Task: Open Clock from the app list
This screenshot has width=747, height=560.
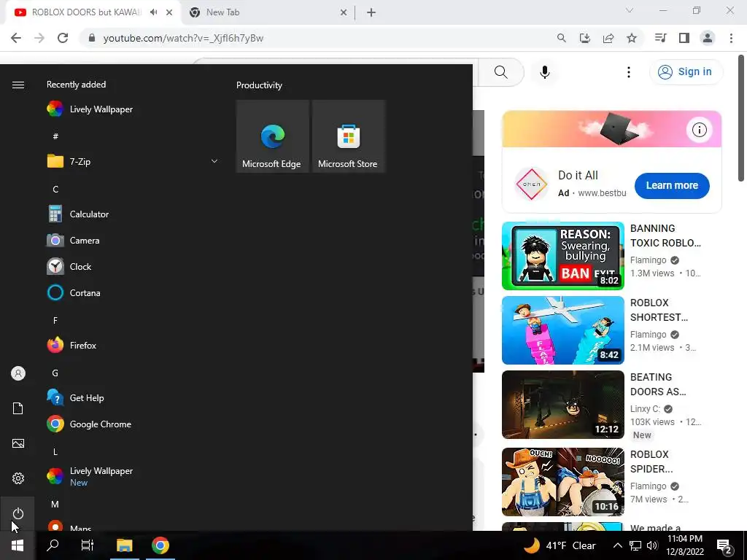Action: [x=133, y=266]
